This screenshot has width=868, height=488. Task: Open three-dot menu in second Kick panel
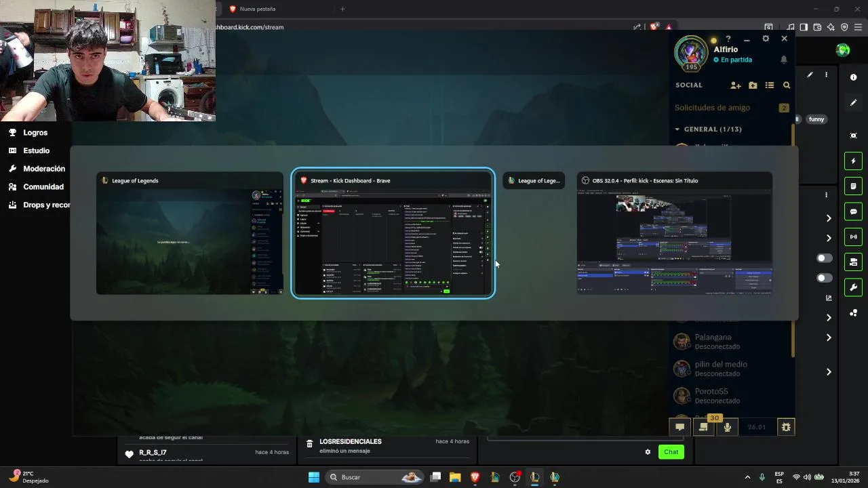(826, 195)
